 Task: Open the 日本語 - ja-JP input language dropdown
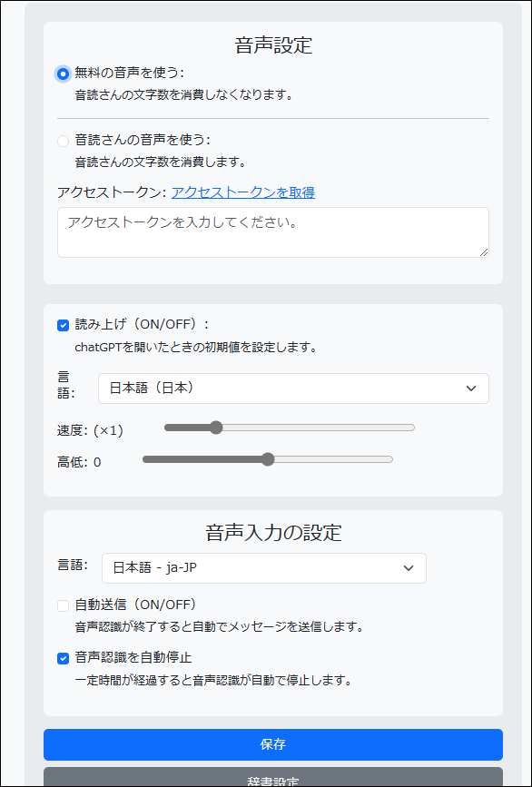[264, 568]
